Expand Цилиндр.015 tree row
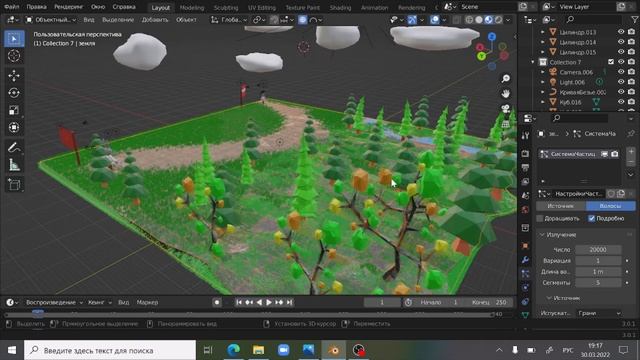640x360 pixels. pos(542,52)
